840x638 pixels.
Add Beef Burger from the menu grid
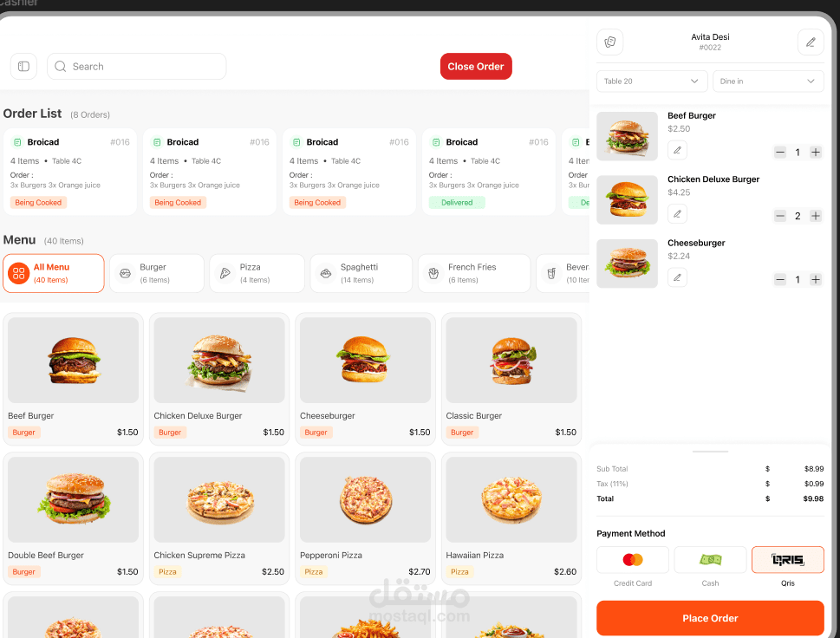click(74, 379)
